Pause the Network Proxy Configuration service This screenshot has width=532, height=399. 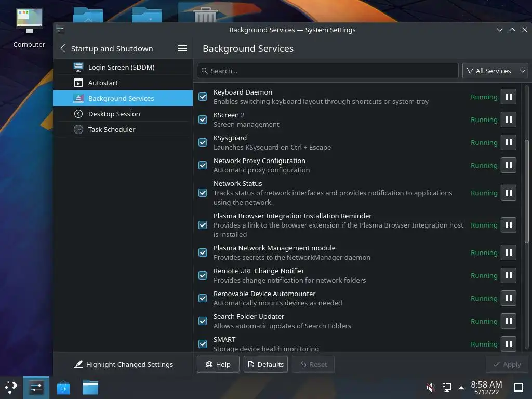(x=508, y=165)
